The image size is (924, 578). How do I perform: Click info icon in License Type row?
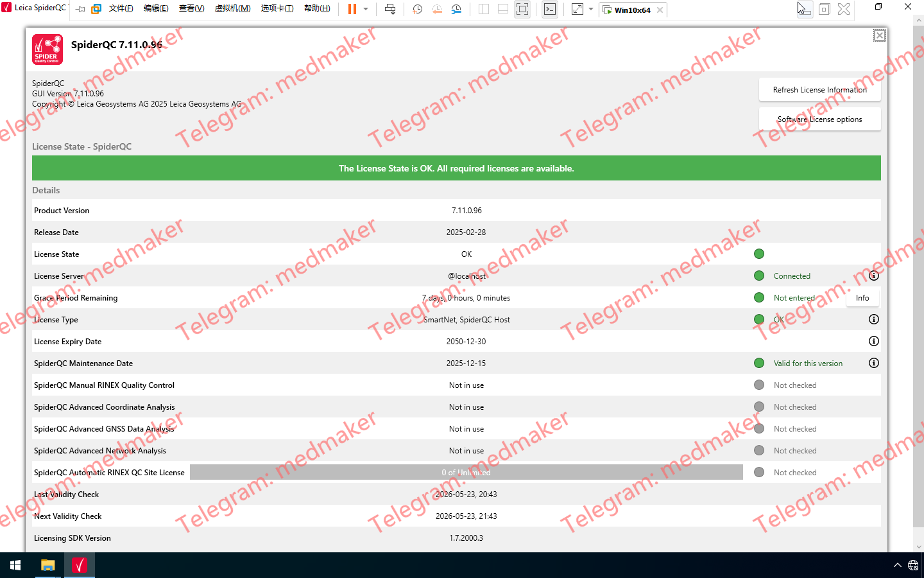(873, 319)
